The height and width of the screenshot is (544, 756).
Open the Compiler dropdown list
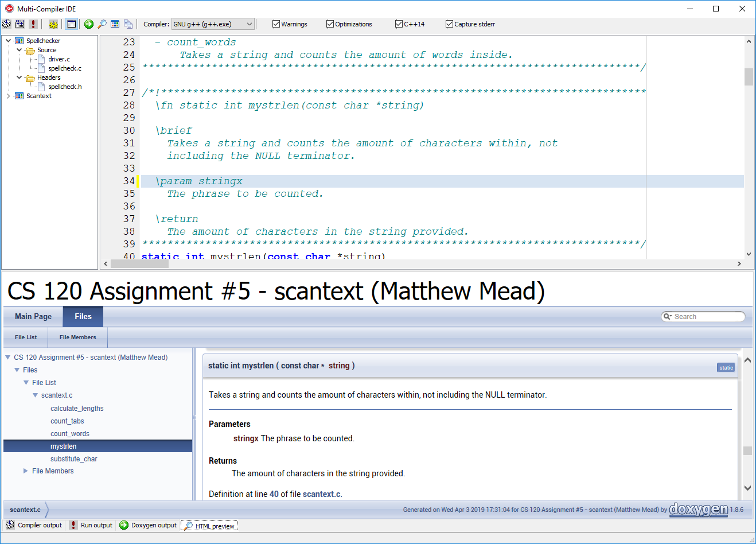249,24
